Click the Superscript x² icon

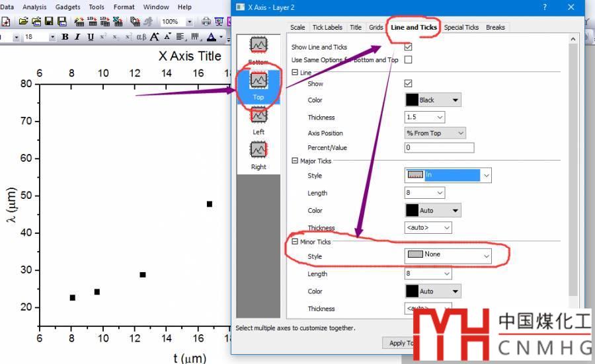(103, 37)
